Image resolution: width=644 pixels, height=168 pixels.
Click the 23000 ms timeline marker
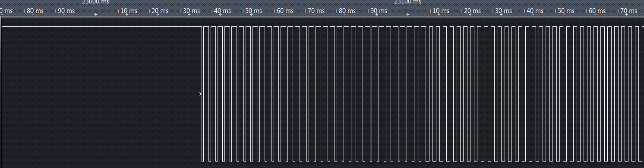click(x=95, y=2)
